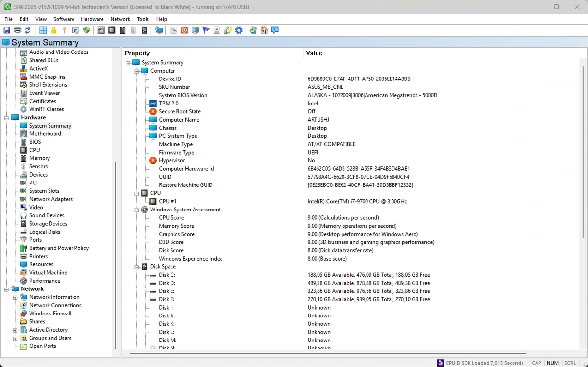588x367 pixels.
Task: Click the red power toolbar icon
Action: tap(184, 30)
